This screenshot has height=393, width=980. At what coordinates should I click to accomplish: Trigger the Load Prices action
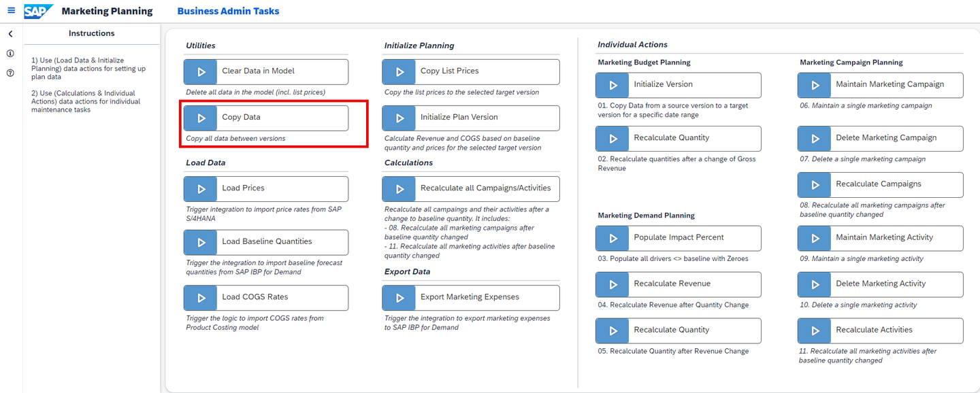266,188
